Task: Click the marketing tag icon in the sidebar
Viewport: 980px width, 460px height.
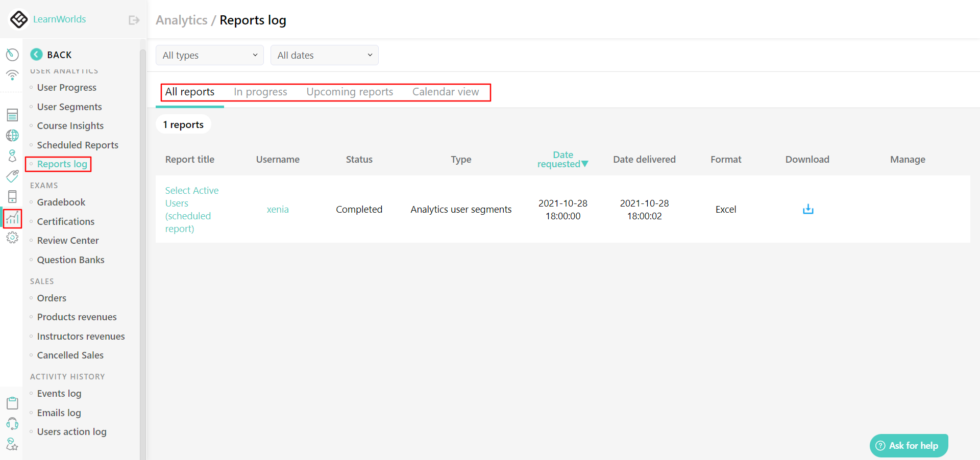Action: click(x=12, y=176)
